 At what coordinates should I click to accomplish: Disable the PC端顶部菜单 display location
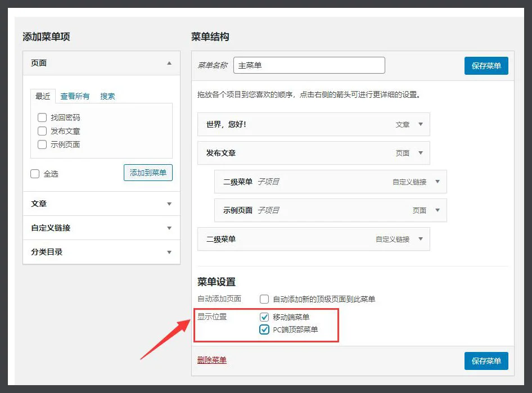(x=264, y=329)
